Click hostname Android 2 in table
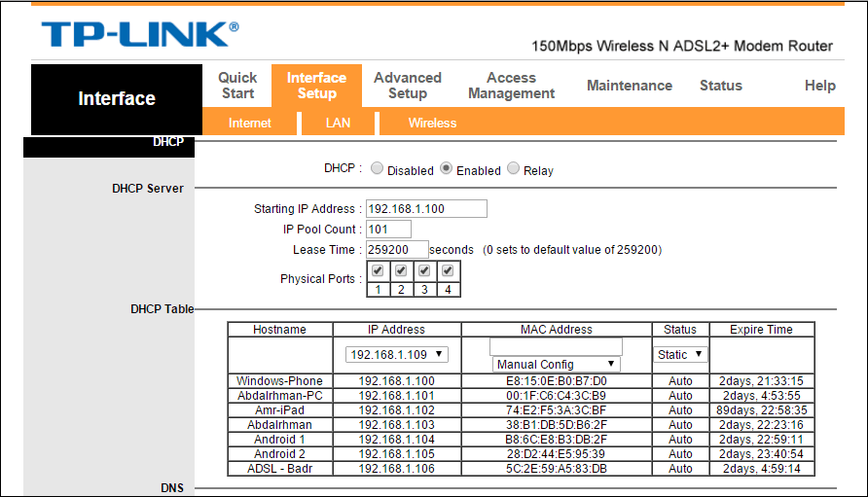This screenshot has width=868, height=497. (279, 454)
